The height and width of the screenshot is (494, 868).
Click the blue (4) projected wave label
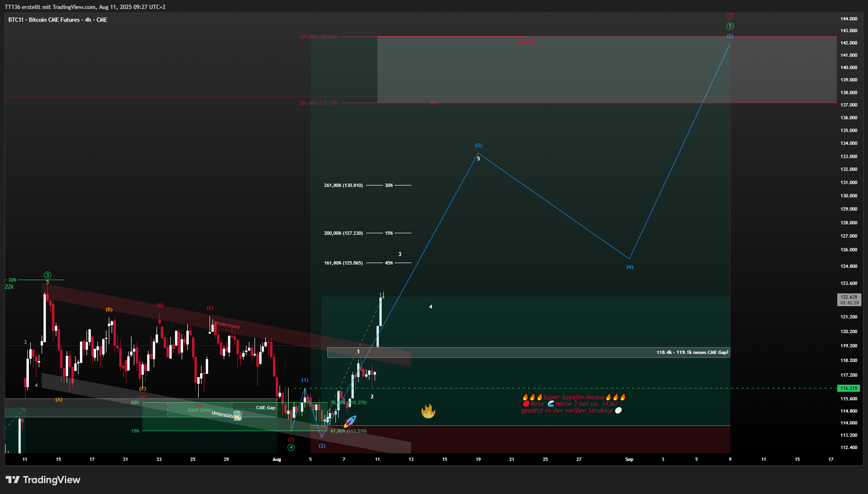pos(630,267)
